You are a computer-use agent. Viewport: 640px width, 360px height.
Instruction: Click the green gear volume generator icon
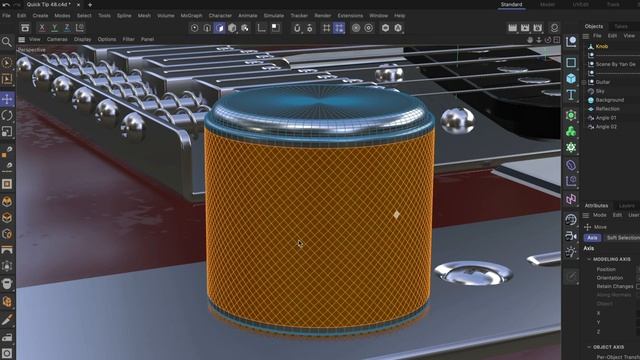pos(571,147)
